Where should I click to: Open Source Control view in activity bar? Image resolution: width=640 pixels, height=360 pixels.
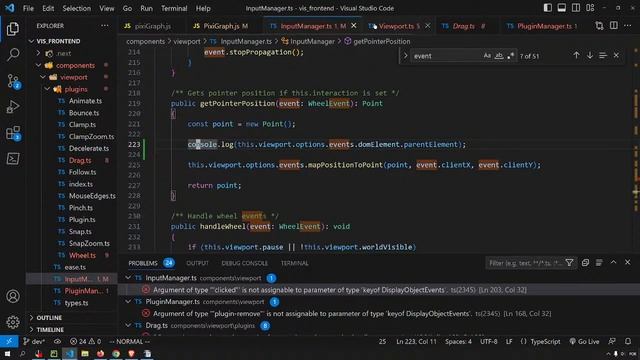click(13, 81)
